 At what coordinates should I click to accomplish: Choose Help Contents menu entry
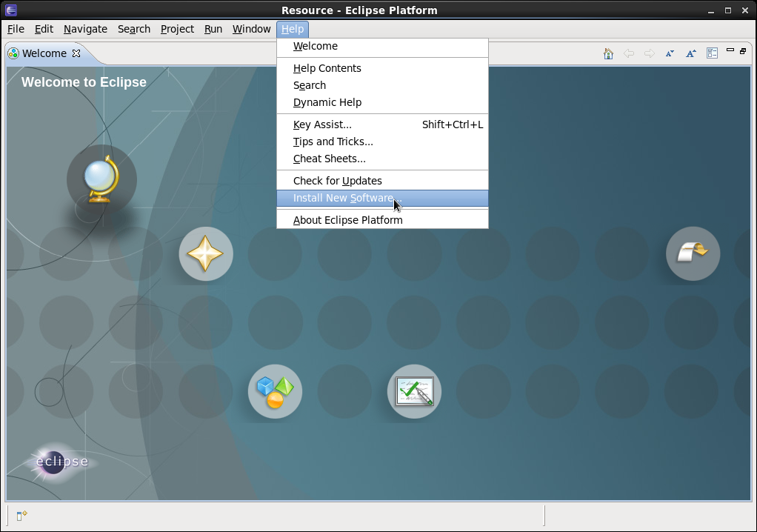[382, 68]
